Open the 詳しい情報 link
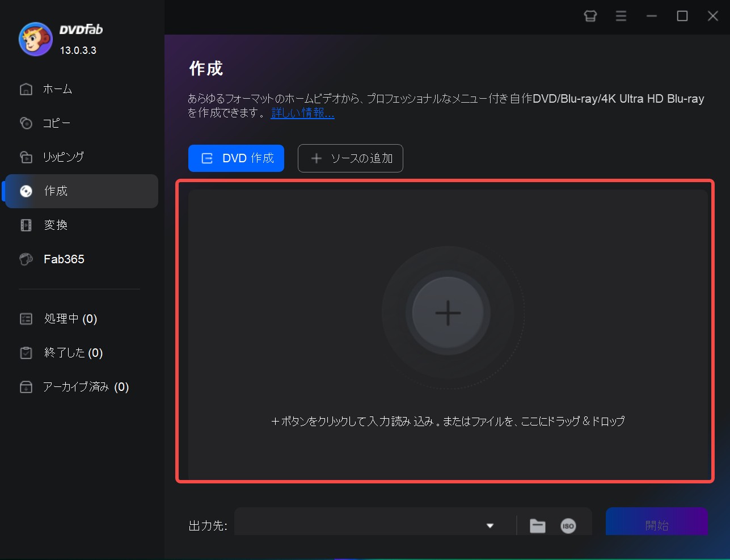This screenshot has width=730, height=560. point(302,113)
